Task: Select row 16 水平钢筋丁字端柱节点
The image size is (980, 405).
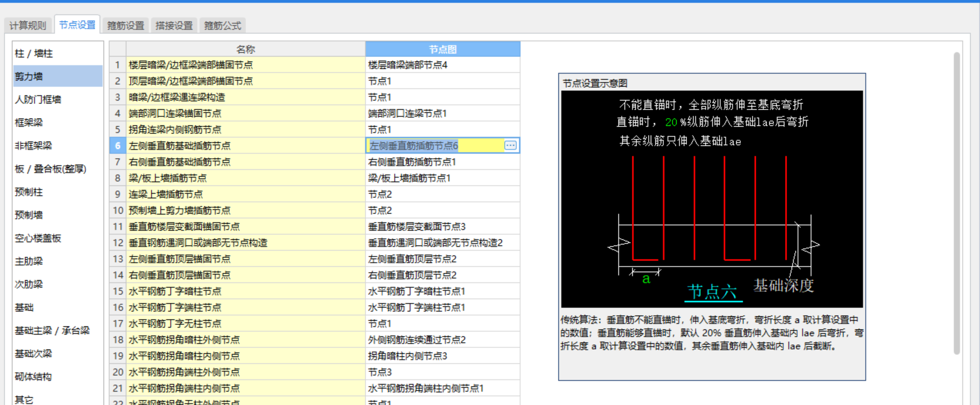Action: coord(246,307)
